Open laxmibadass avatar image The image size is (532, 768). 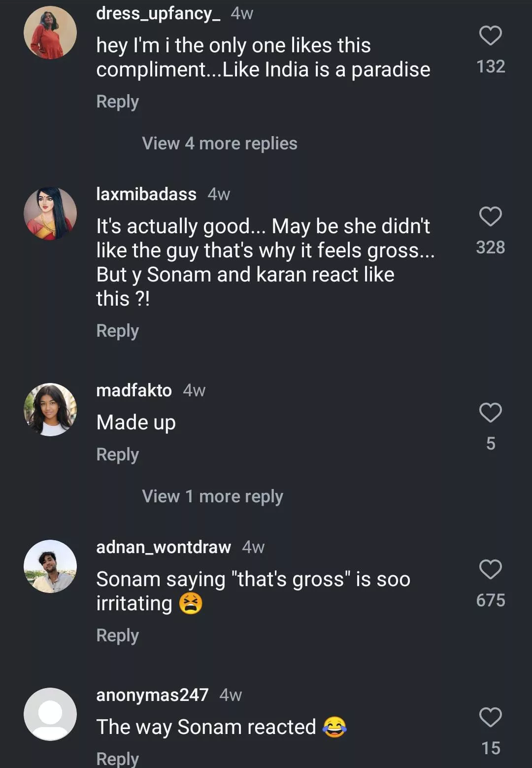50,213
